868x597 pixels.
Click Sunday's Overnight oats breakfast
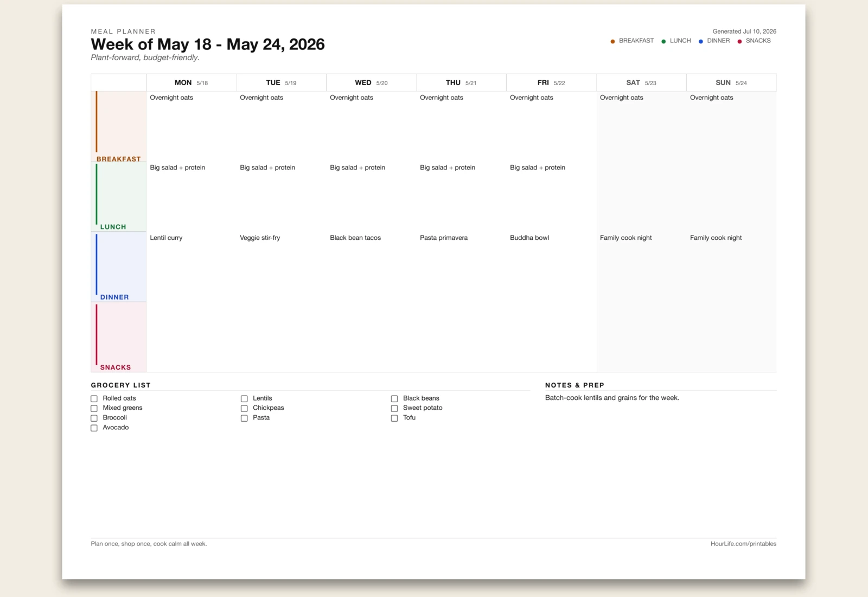click(712, 98)
